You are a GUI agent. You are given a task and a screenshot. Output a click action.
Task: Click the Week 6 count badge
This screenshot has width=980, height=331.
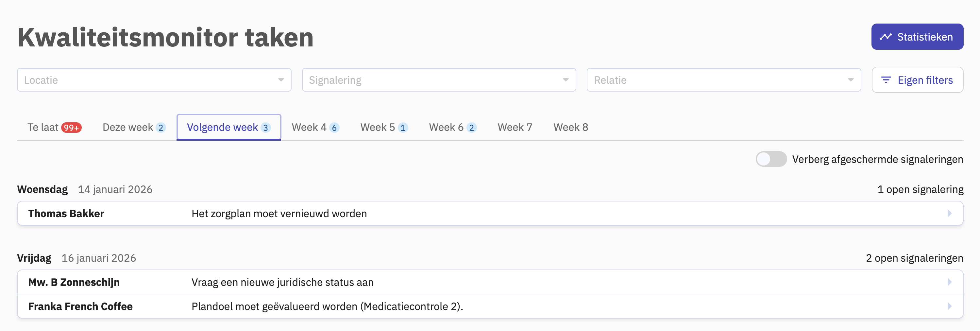471,128
